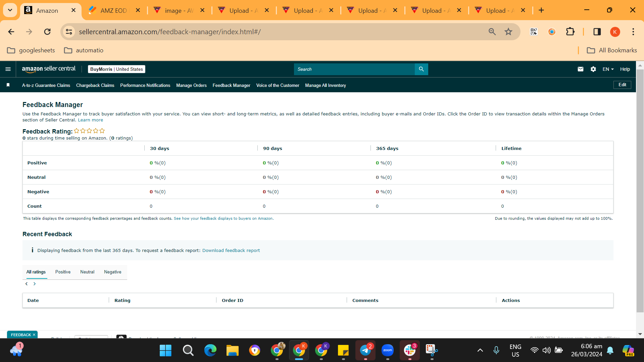The height and width of the screenshot is (362, 644).
Task: Click the FEEDBACK widget button
Action: point(22,335)
